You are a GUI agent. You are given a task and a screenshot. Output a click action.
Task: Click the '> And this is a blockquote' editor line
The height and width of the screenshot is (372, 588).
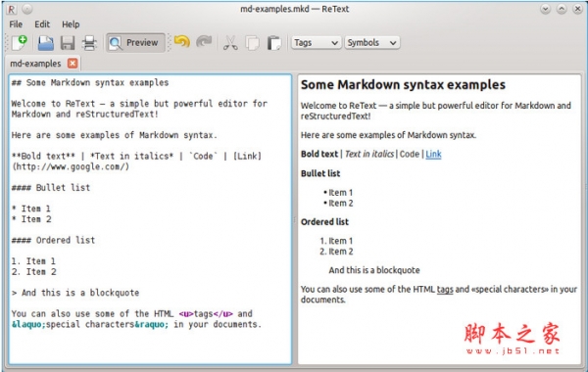tap(75, 293)
